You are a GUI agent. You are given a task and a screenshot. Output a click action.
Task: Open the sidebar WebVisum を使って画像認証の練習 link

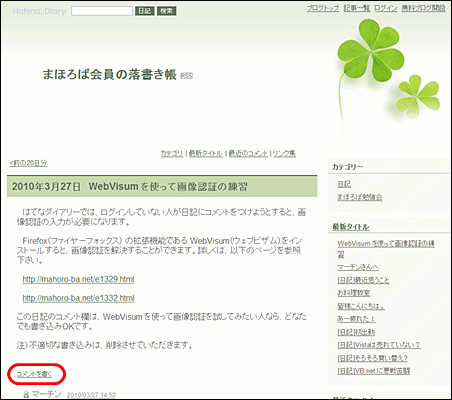coord(386,249)
